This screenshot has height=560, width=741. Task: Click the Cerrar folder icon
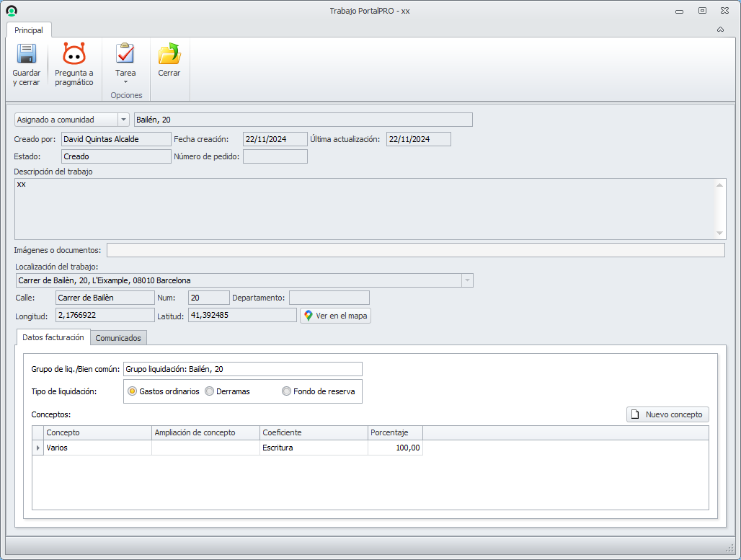click(x=169, y=55)
